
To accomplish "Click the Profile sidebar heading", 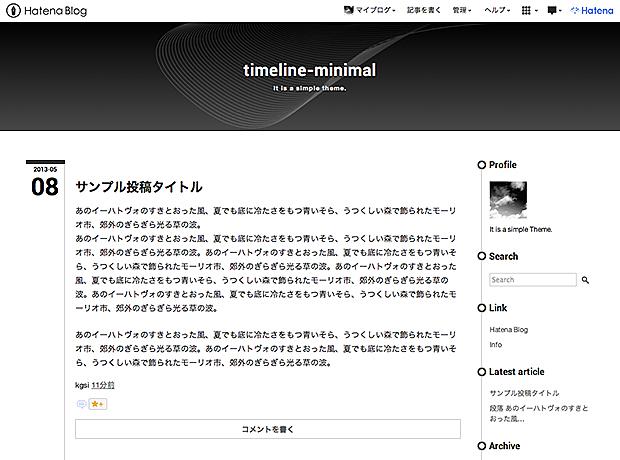I will (x=503, y=165).
